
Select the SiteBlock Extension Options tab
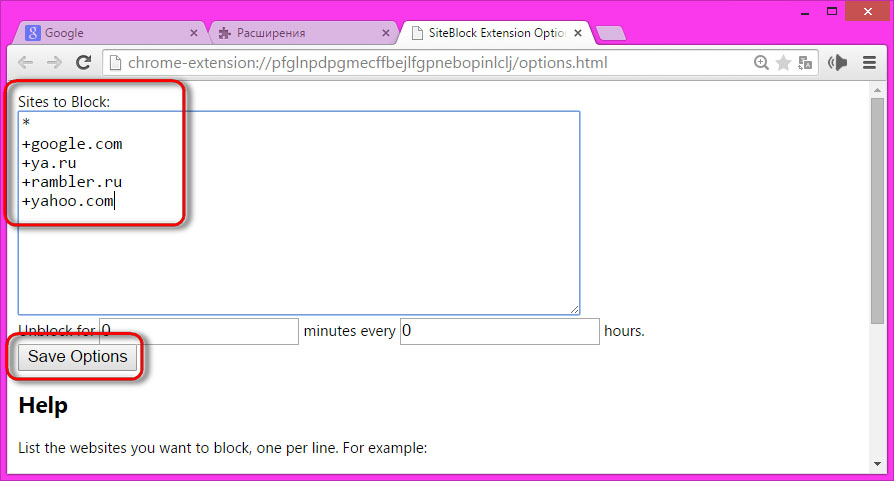click(496, 33)
